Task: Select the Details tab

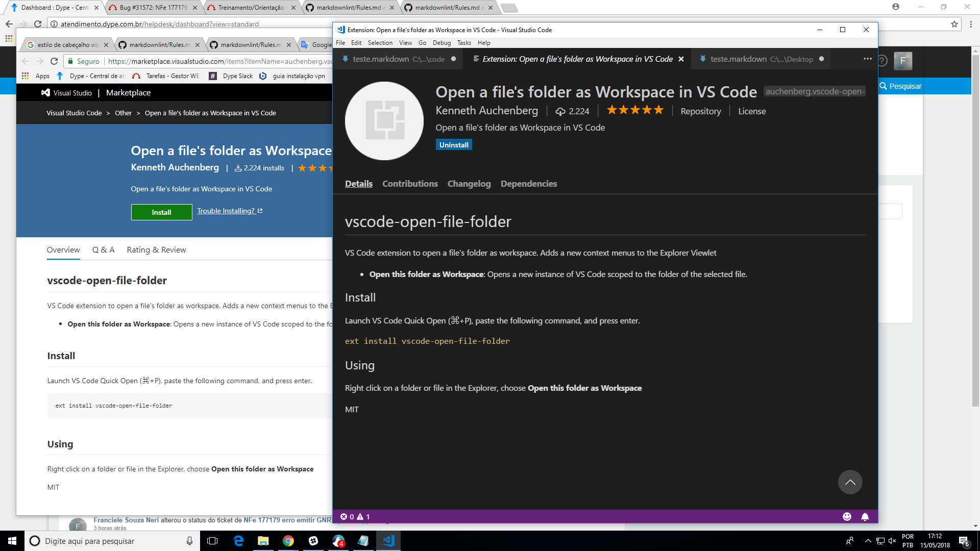Action: point(359,184)
